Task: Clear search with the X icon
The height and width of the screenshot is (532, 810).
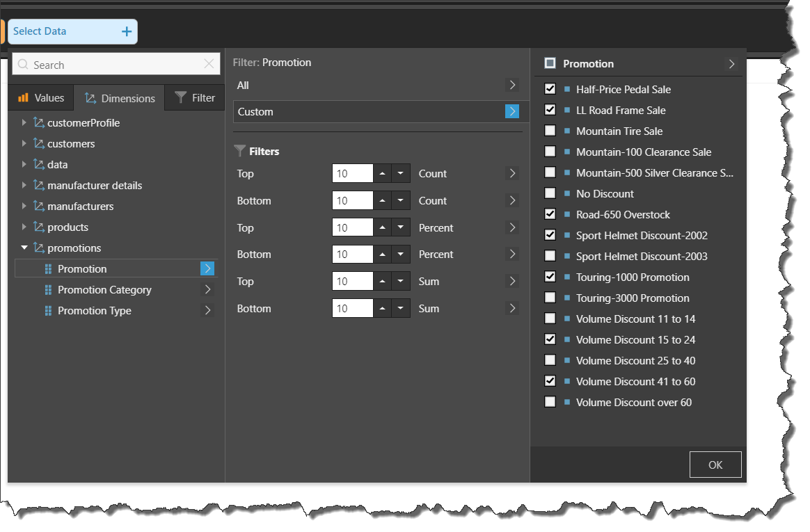Action: coord(209,65)
